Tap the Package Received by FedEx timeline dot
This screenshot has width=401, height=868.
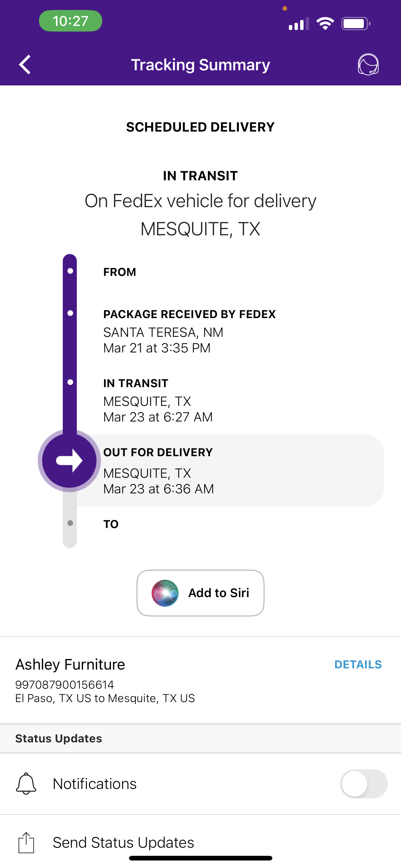(x=70, y=313)
